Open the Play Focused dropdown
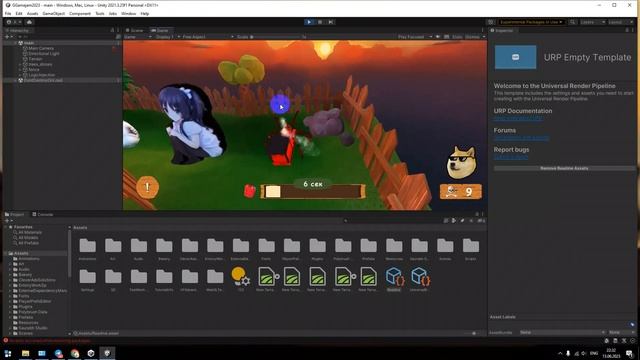 pyautogui.click(x=414, y=37)
